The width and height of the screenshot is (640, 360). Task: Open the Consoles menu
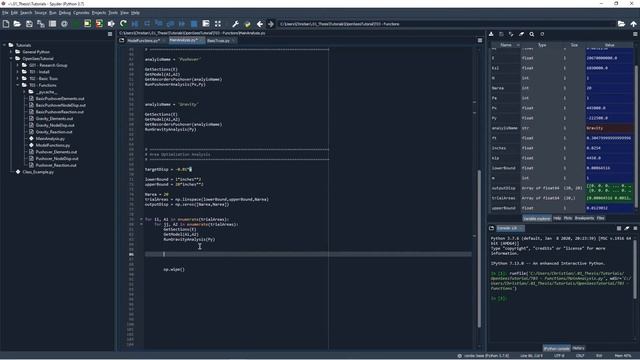tap(81, 13)
